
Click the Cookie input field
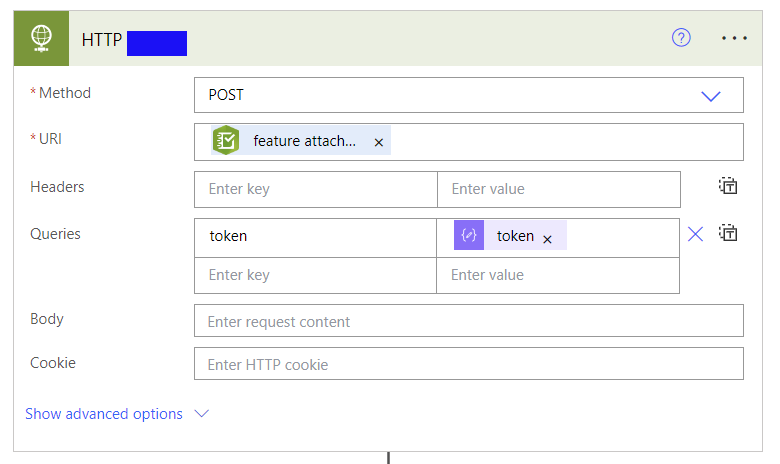pos(468,364)
